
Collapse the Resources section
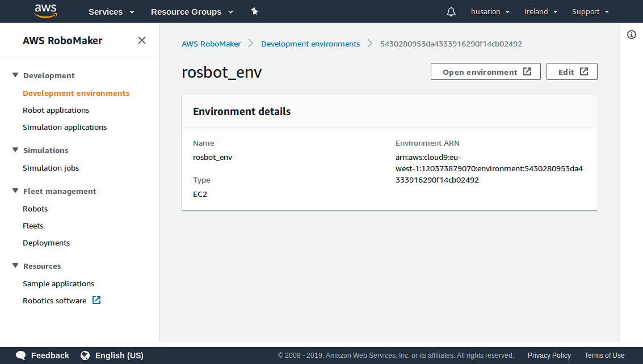(15, 265)
